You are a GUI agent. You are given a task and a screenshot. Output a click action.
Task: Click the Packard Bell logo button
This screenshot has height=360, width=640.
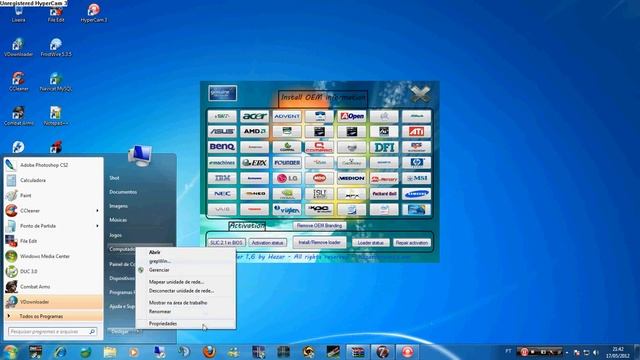coord(384,193)
